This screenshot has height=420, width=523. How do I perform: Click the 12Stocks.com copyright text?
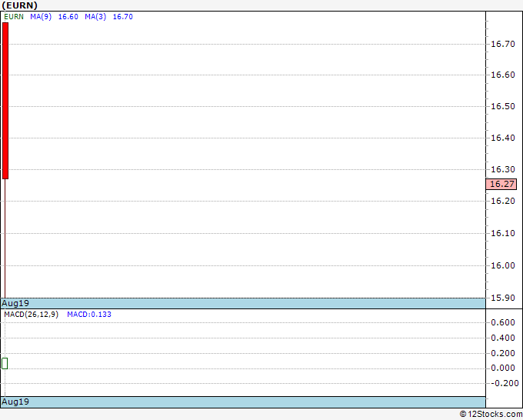pyautogui.click(x=491, y=415)
